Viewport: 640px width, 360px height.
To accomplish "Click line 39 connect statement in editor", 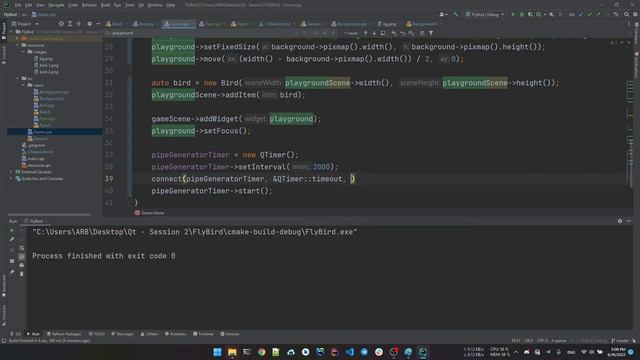I will tap(253, 179).
